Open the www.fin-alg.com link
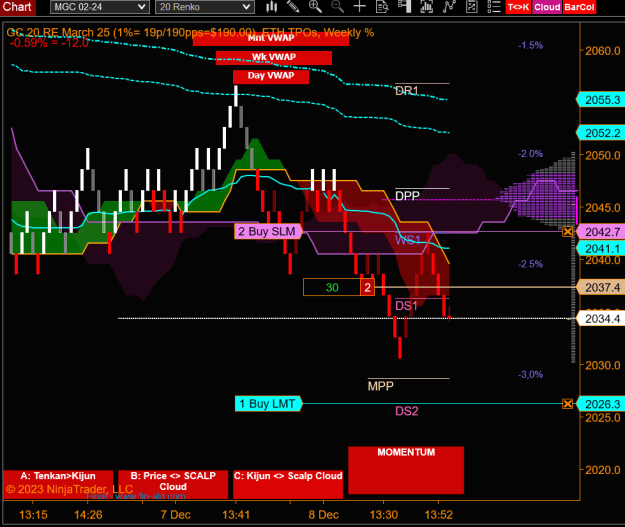The image size is (625, 527). pos(150,496)
